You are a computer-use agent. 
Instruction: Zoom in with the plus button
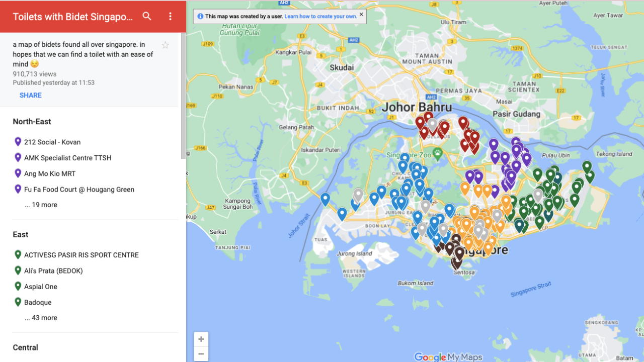point(201,339)
